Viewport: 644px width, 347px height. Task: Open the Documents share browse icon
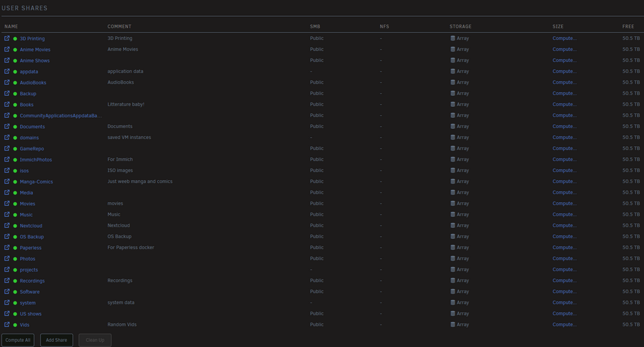tap(7, 126)
